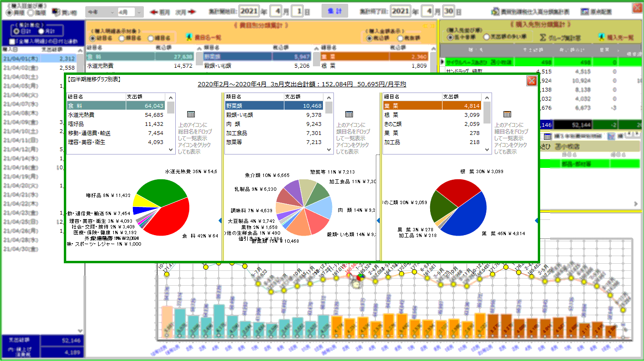The height and width of the screenshot is (361, 644).
Task: Click the 総目名 list table icon
Action: pyautogui.click(x=191, y=114)
